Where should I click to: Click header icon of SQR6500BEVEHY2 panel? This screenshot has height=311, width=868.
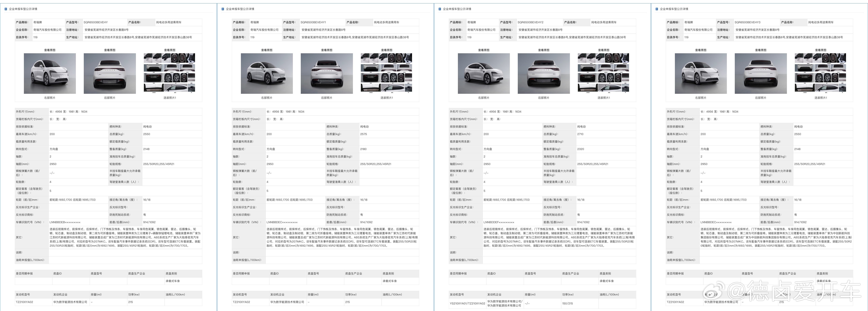coord(440,9)
